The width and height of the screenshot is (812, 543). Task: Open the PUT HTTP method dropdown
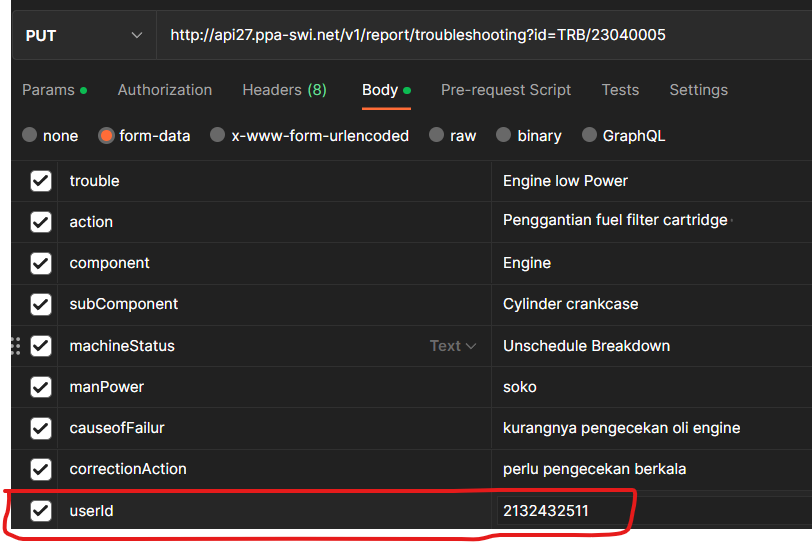(x=84, y=35)
